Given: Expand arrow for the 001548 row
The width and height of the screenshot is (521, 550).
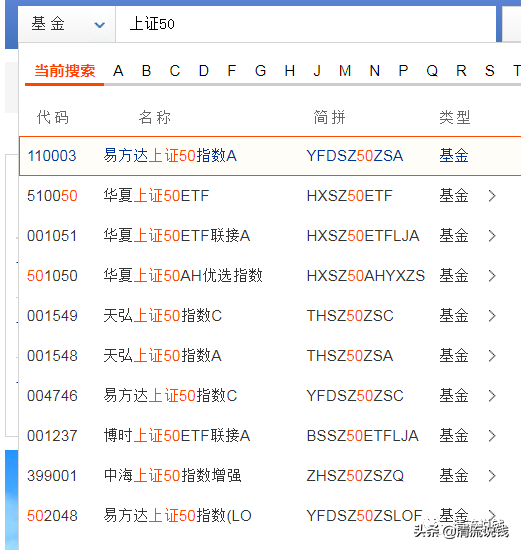Looking at the screenshot, I should 492,356.
